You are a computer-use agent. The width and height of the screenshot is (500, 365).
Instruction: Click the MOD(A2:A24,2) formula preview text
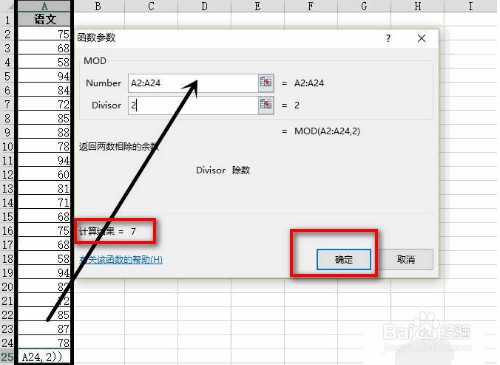click(x=327, y=131)
